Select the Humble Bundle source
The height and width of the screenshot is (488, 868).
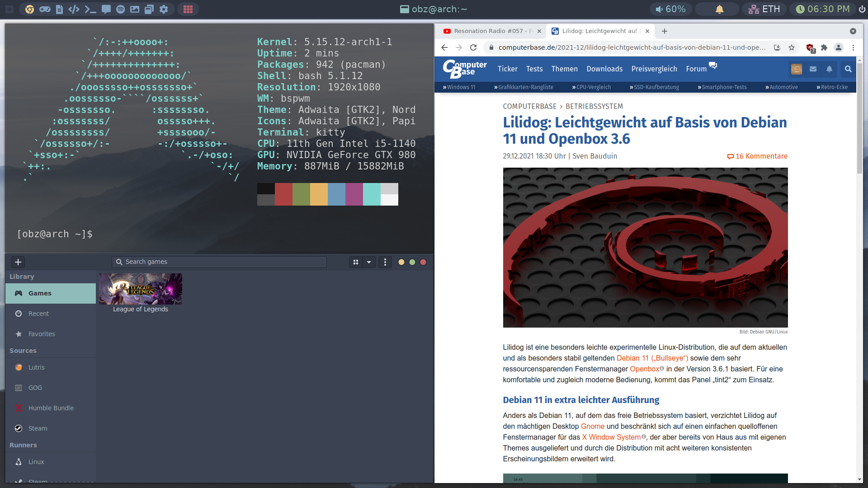coord(51,408)
